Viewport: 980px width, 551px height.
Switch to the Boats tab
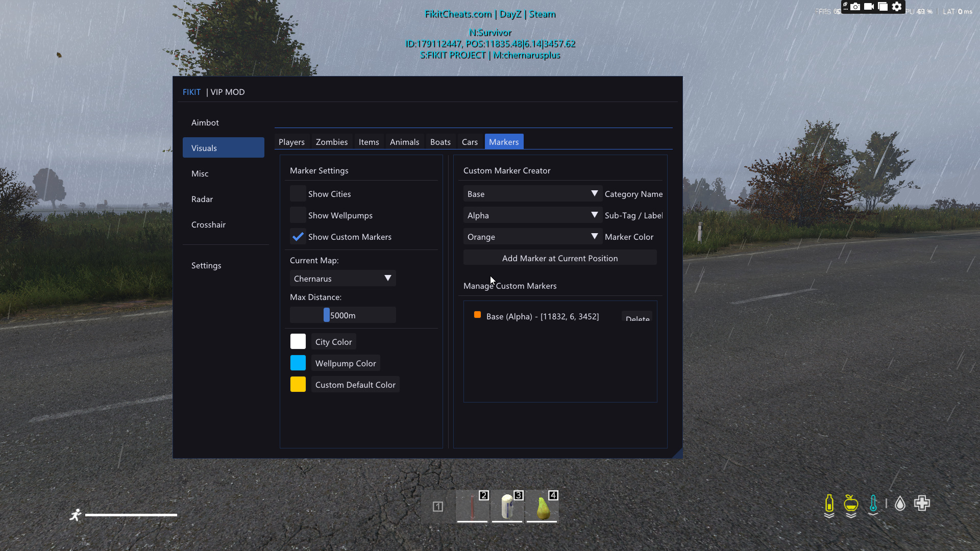tap(440, 142)
